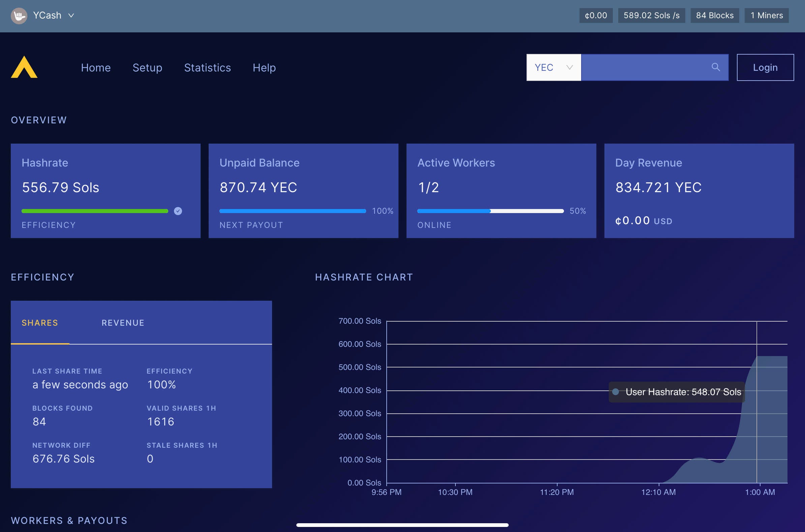Image resolution: width=805 pixels, height=532 pixels.
Task: Click the YCash hand coin icon
Action: click(19, 16)
